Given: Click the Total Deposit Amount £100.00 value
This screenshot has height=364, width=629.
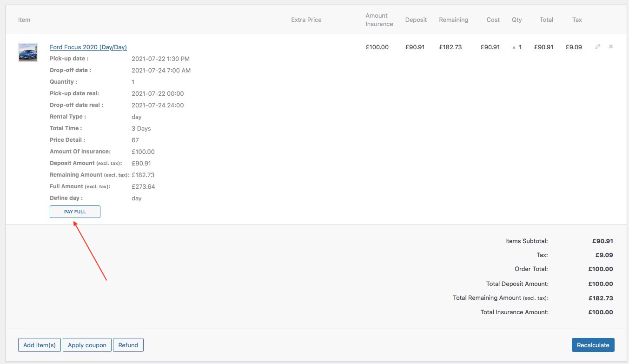Looking at the screenshot, I should tap(601, 284).
